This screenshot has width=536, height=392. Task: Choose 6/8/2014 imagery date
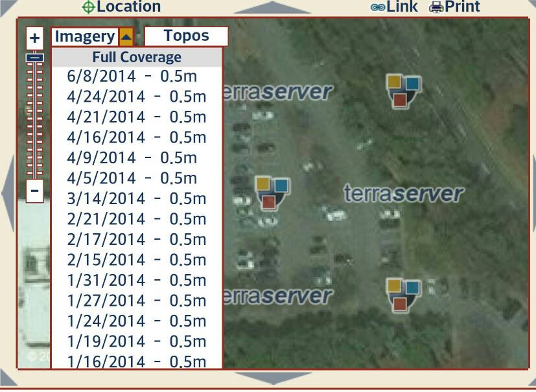point(132,76)
